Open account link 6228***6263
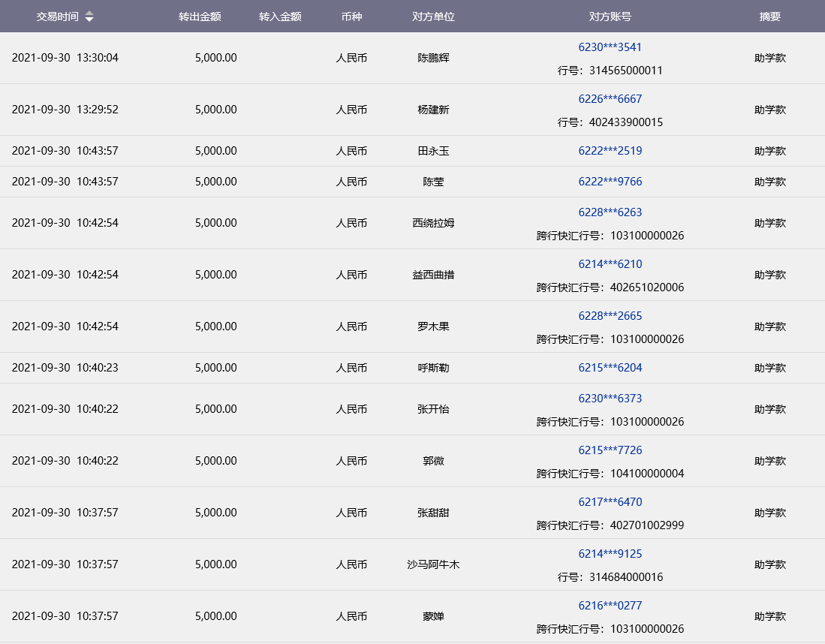Image resolution: width=825 pixels, height=644 pixels. click(x=610, y=212)
